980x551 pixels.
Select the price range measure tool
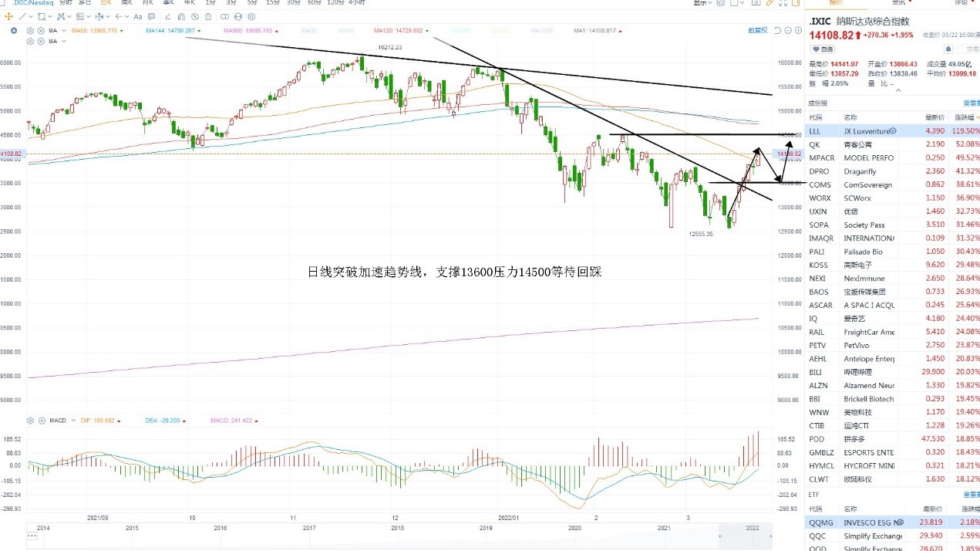99,16
